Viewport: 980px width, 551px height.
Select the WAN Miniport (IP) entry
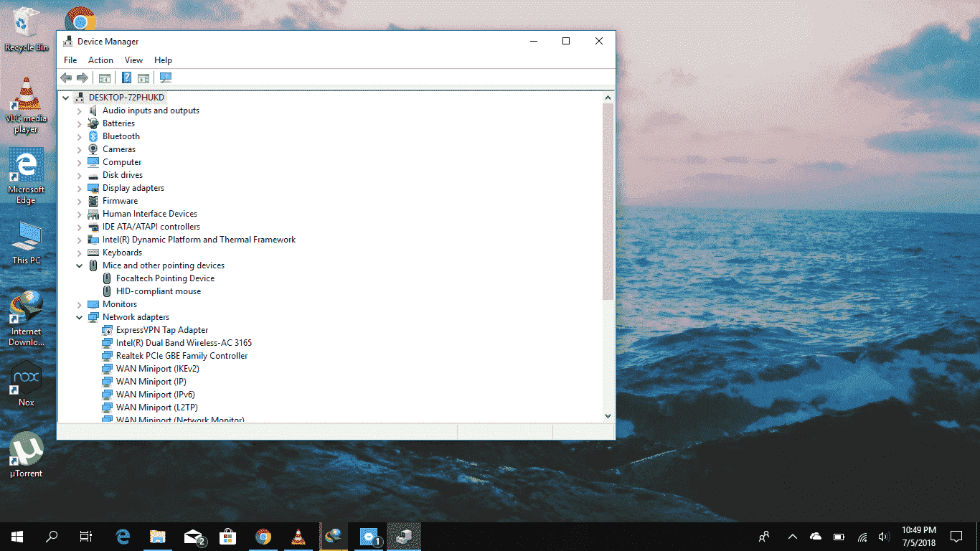(x=151, y=382)
